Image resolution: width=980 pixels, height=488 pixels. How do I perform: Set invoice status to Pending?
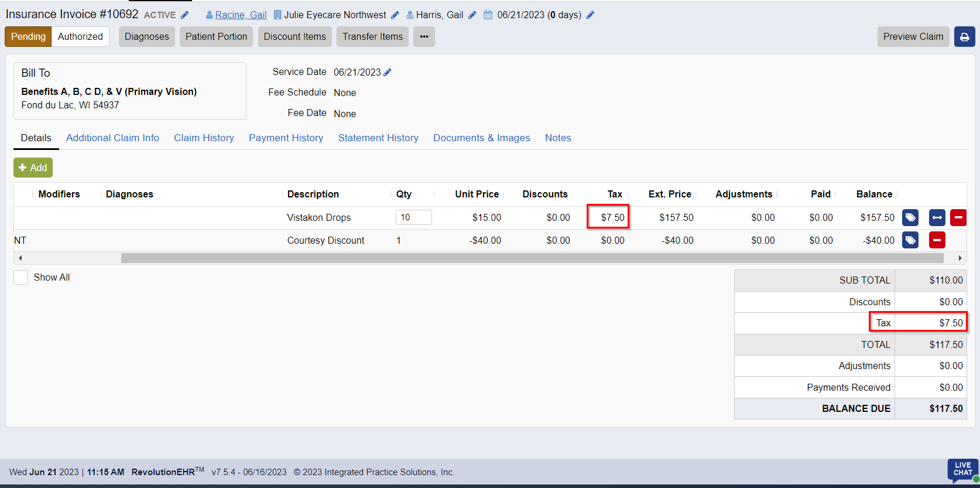pos(28,37)
